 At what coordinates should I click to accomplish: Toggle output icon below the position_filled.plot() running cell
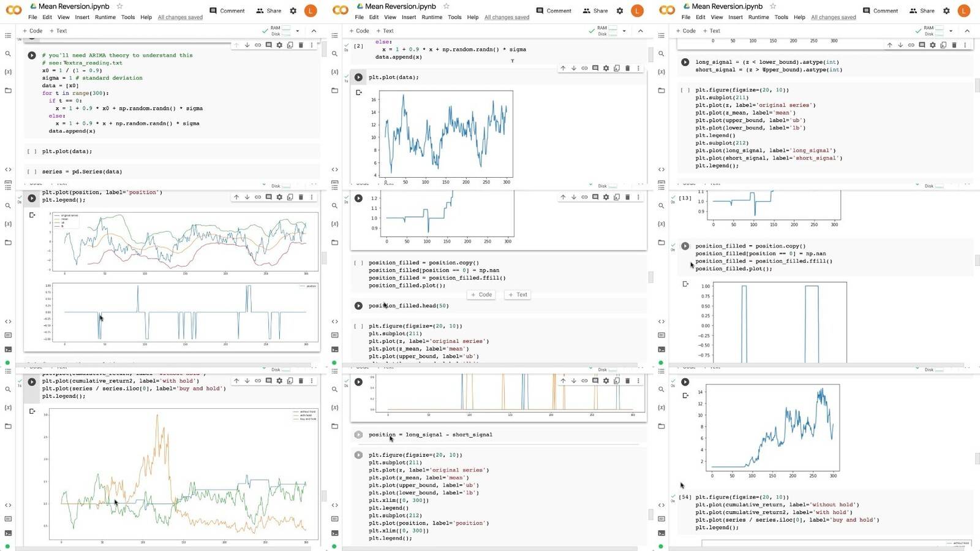click(x=685, y=284)
